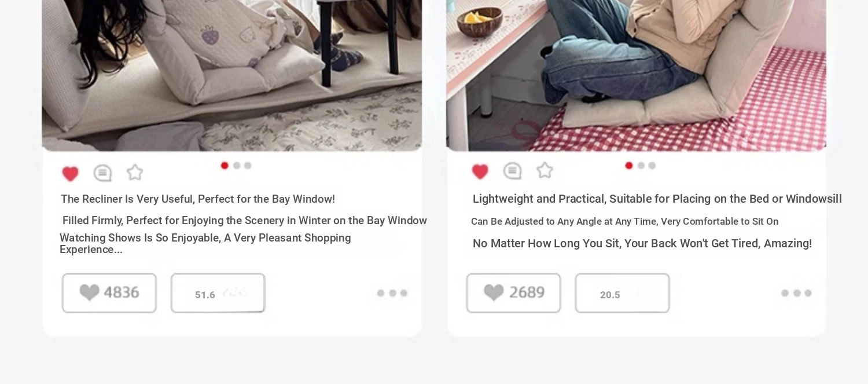This screenshot has height=384, width=868.
Task: Open comments on the right lightweight chair post
Action: pos(512,171)
